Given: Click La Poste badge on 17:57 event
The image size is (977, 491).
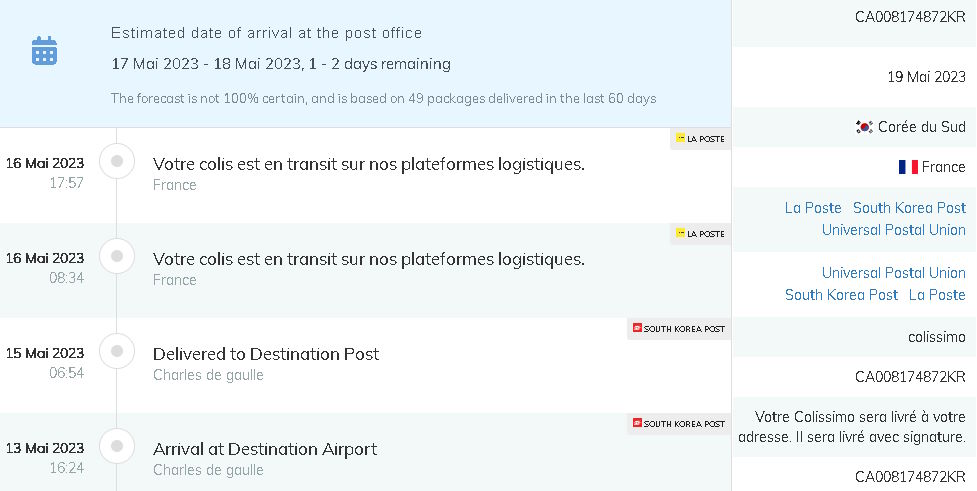Looking at the screenshot, I should [x=700, y=139].
